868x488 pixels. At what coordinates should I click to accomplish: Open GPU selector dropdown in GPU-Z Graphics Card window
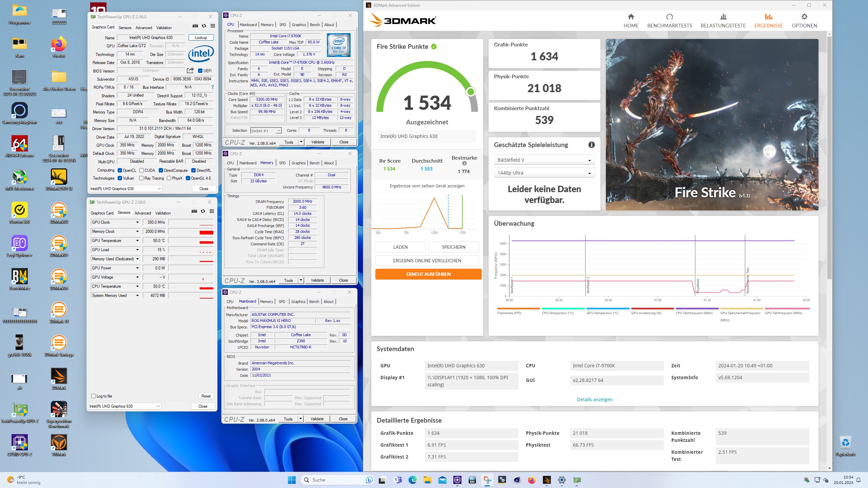pyautogui.click(x=125, y=189)
